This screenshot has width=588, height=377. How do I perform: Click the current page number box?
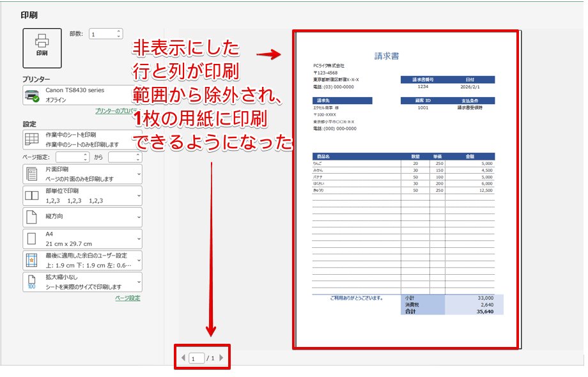coord(196,358)
